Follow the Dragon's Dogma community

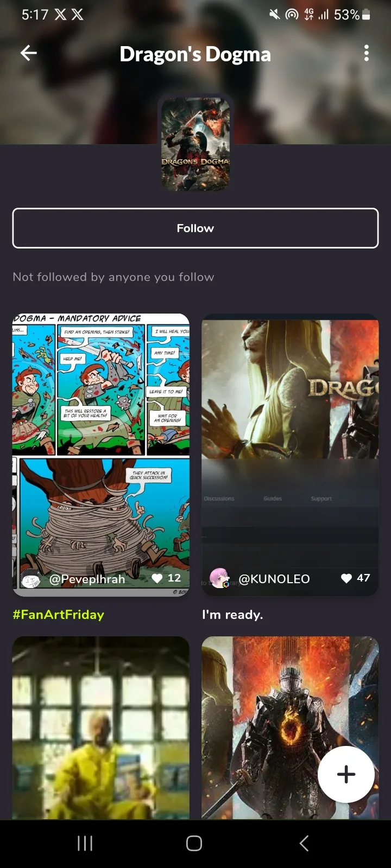(195, 228)
